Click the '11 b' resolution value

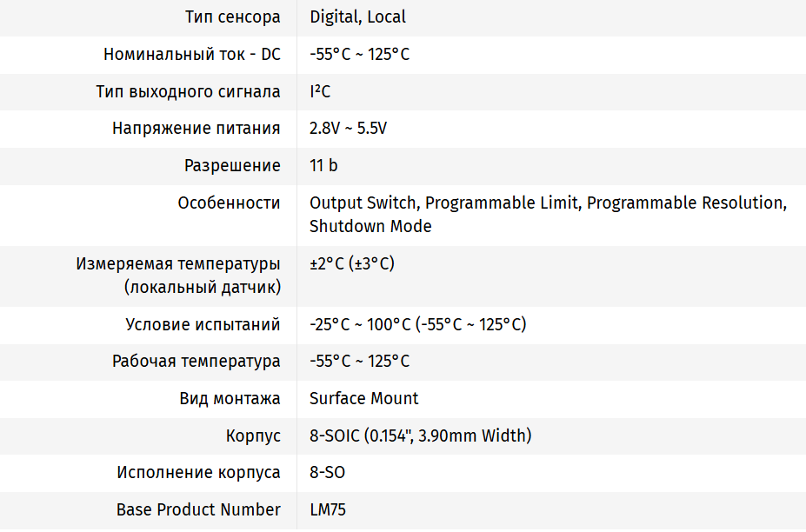[x=323, y=166]
